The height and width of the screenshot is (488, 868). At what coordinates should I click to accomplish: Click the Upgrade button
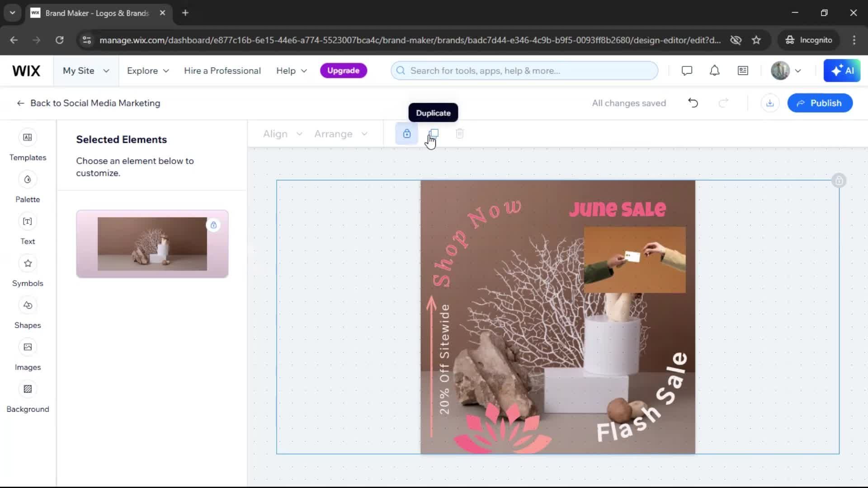344,70
